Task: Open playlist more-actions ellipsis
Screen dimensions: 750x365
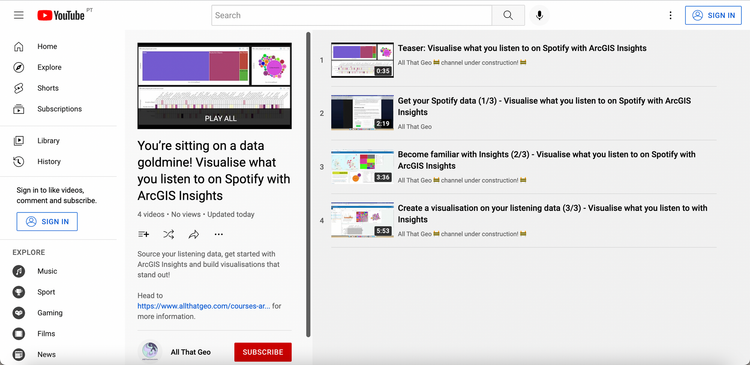Action: tap(219, 234)
